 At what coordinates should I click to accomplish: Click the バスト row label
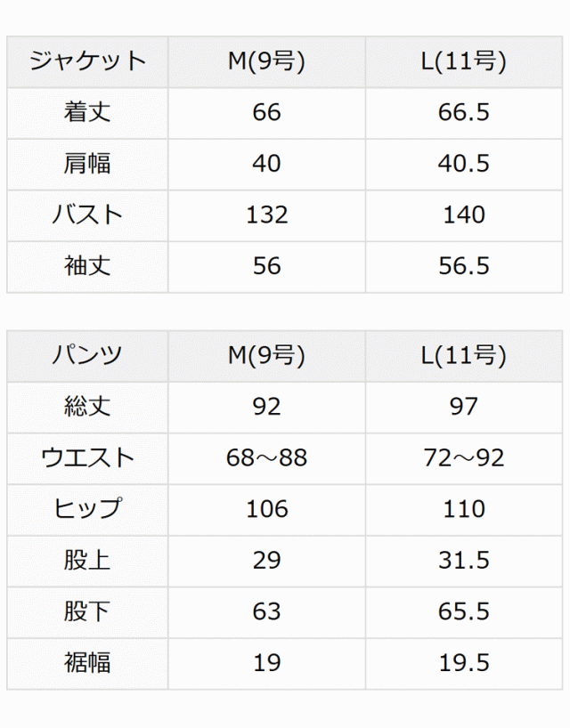87,214
